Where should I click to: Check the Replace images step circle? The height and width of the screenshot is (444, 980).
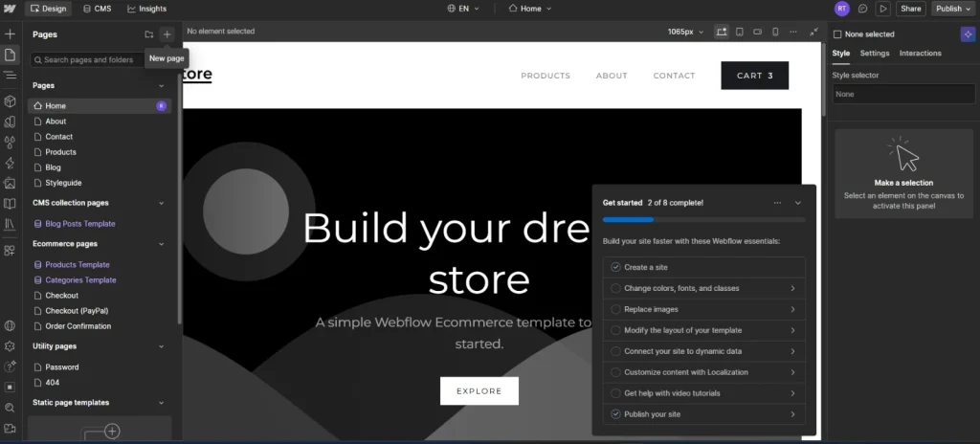click(x=615, y=309)
